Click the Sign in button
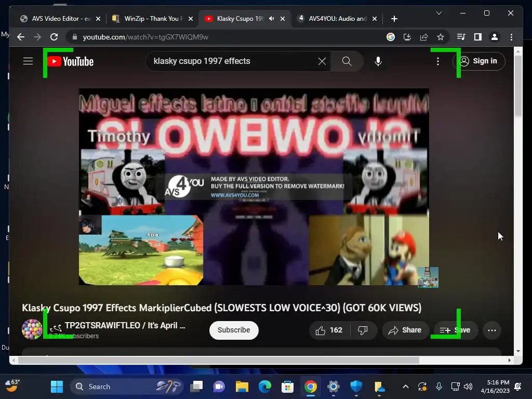Viewport: 532px width, 399px height. [478, 61]
